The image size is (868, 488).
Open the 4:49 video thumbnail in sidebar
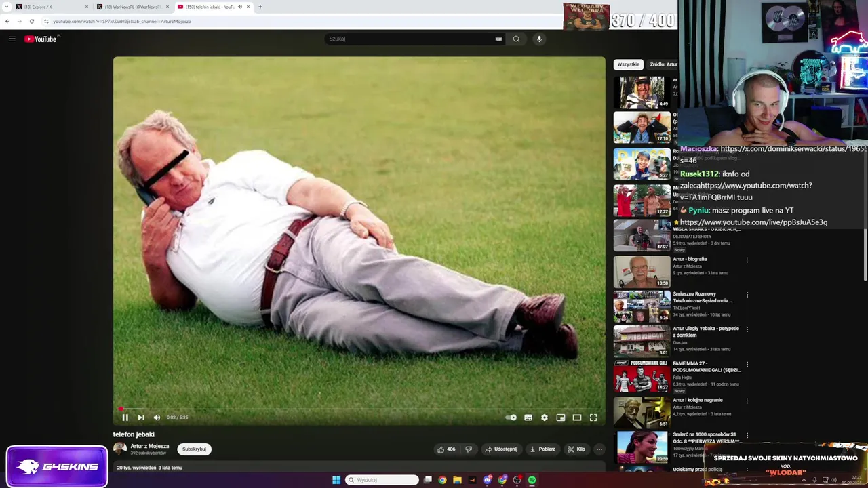tap(642, 92)
